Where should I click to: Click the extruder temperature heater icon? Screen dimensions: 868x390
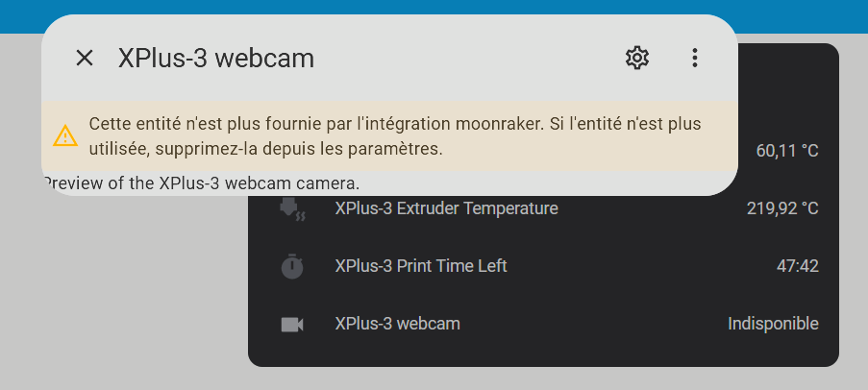pos(292,209)
